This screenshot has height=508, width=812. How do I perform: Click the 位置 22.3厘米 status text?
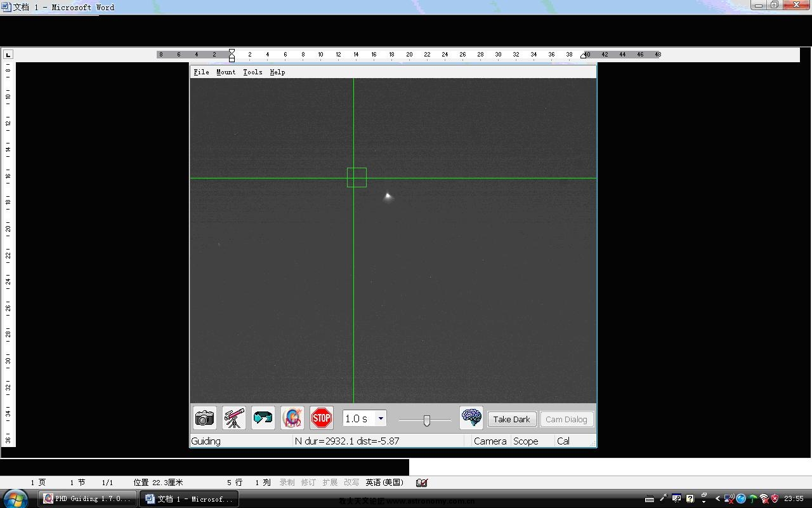click(x=158, y=483)
